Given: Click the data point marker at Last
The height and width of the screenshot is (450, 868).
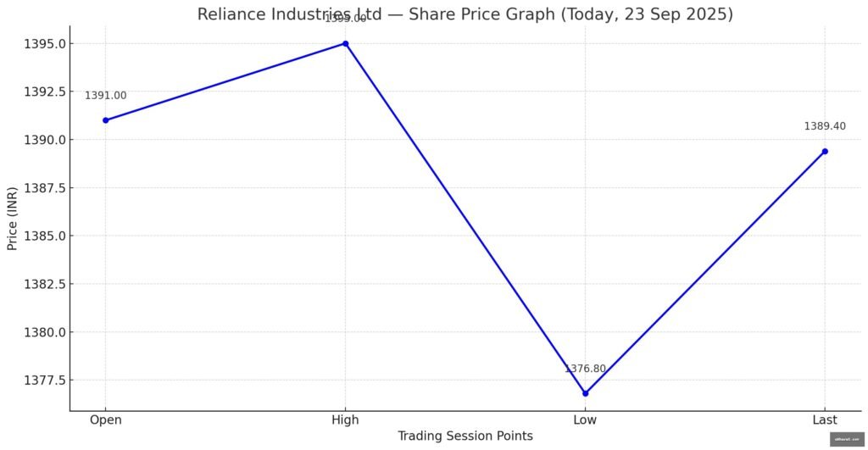Looking at the screenshot, I should pos(825,152).
